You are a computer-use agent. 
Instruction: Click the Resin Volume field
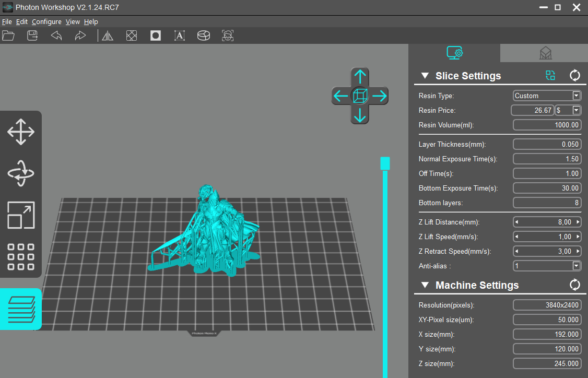[547, 125]
